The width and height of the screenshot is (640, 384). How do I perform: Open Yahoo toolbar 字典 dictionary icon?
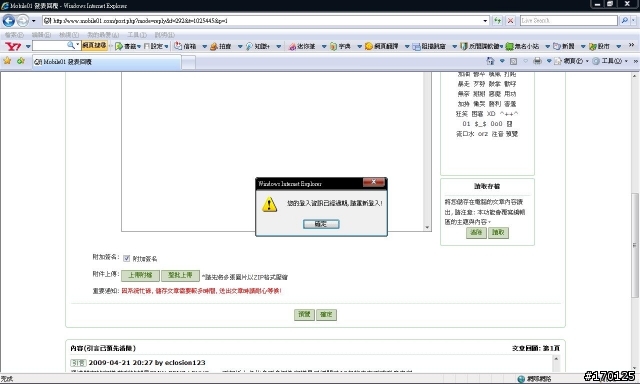333,46
